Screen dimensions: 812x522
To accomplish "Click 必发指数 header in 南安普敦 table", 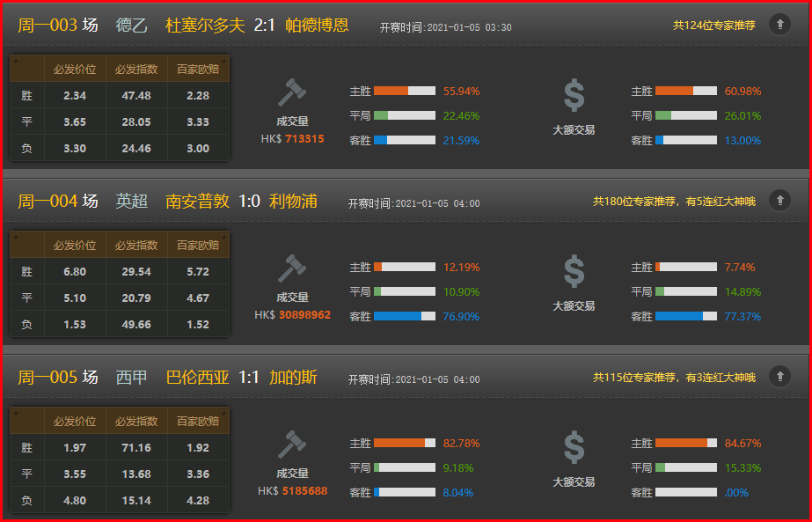I will 136,246.
